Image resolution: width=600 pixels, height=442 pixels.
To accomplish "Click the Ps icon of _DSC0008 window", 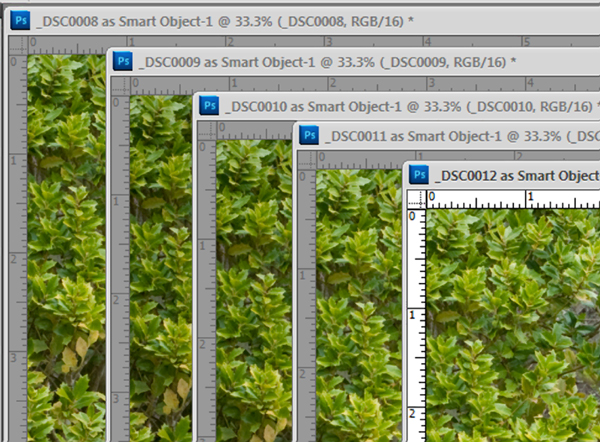I will tap(20, 20).
